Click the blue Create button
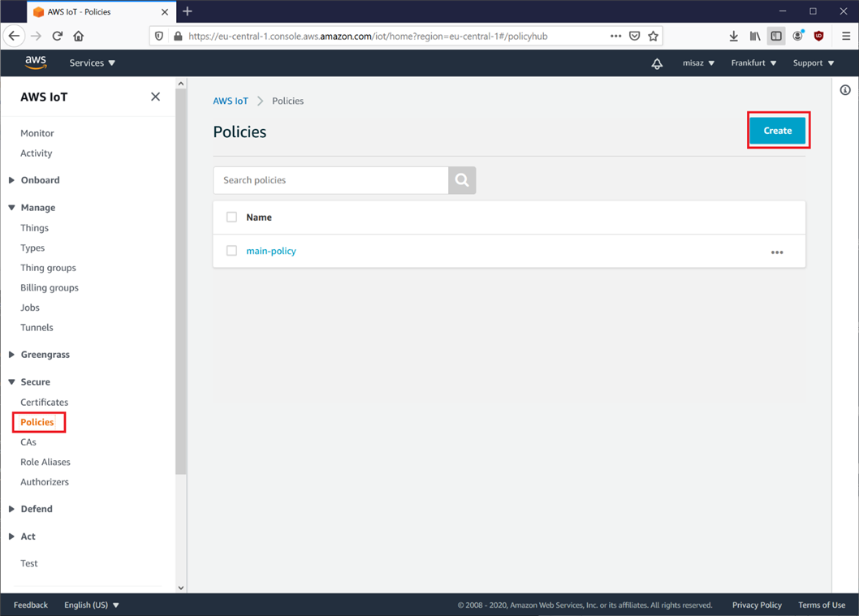 coord(778,131)
